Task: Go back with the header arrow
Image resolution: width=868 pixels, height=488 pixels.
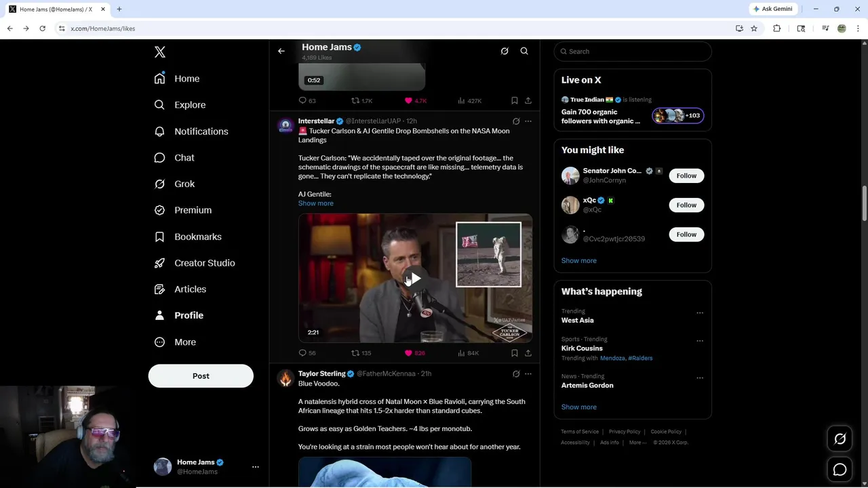Action: [x=281, y=51]
